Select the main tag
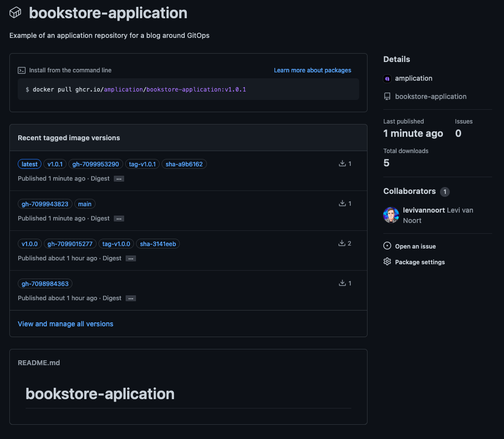Viewport: 504px width, 439px height. 85,204
